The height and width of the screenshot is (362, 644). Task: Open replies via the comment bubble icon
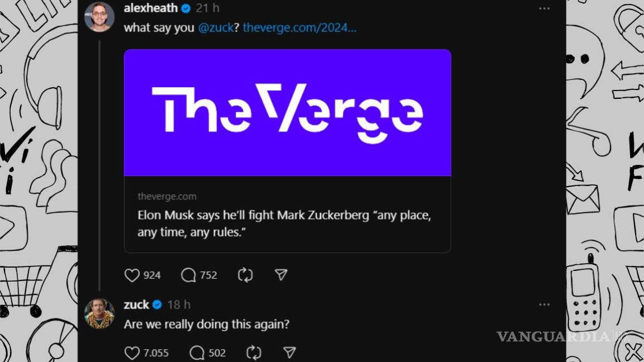188,274
